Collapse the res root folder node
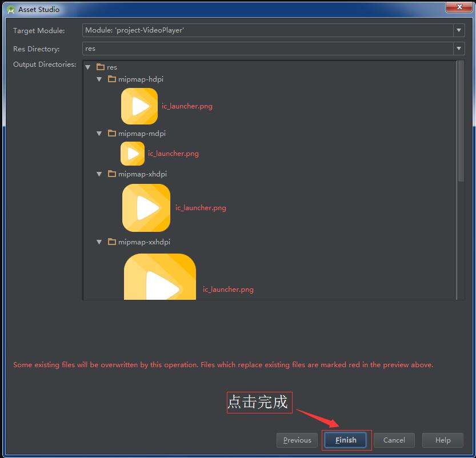The height and width of the screenshot is (458, 476). pyautogui.click(x=88, y=67)
